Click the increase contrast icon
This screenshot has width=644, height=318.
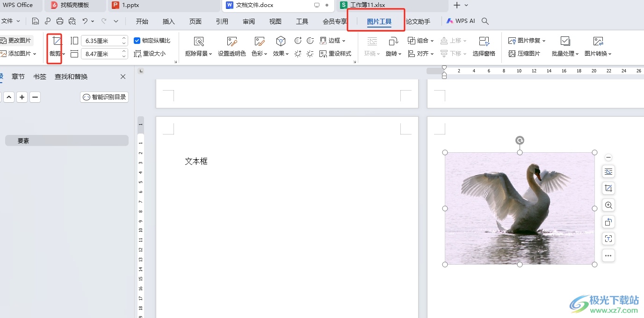298,41
